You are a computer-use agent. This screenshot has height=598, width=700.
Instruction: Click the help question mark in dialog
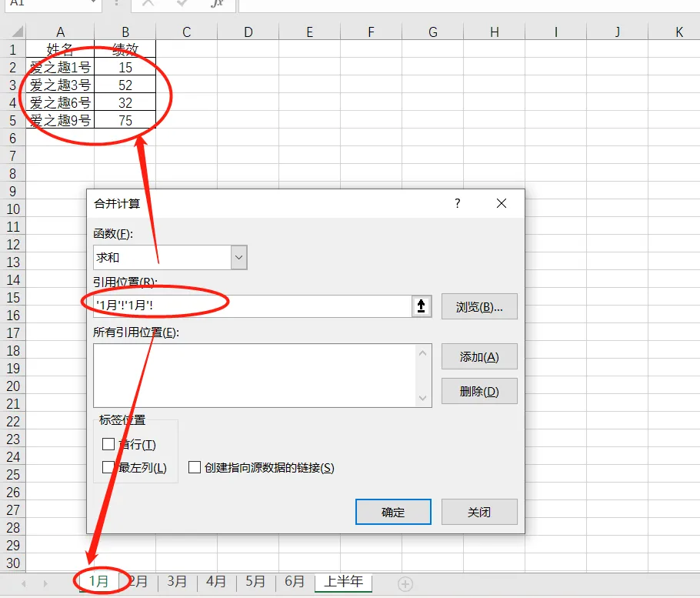pyautogui.click(x=458, y=204)
